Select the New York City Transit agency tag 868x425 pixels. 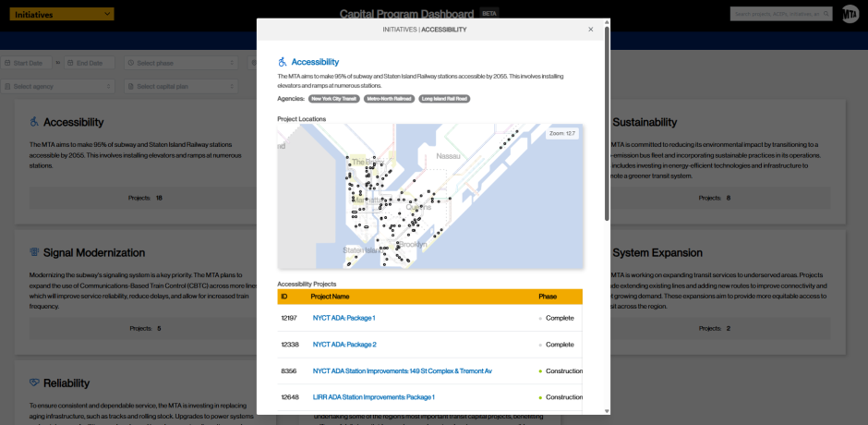click(x=333, y=99)
